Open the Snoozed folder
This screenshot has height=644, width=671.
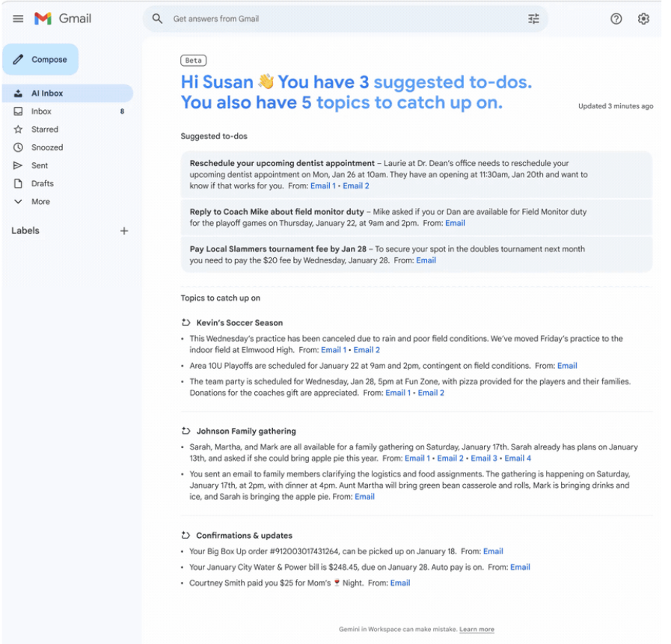click(67, 147)
